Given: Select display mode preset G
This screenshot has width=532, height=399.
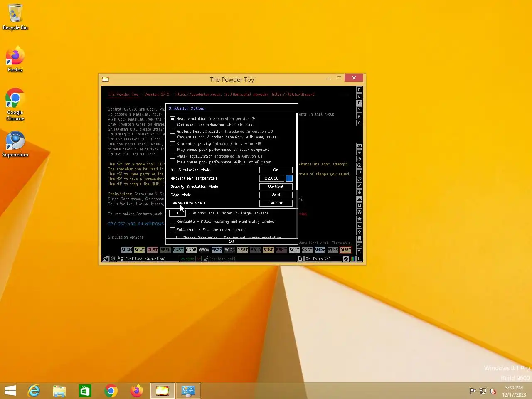Looking at the screenshot, I should [x=360, y=96].
